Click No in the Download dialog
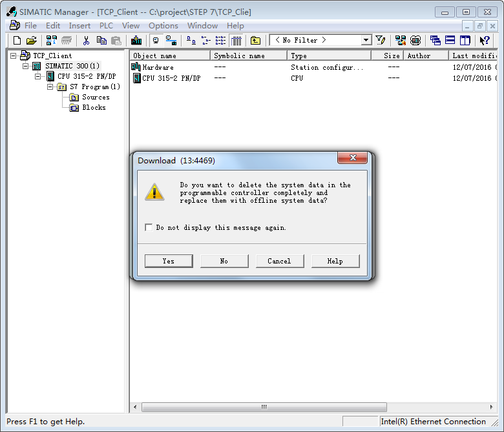504x432 pixels. (x=224, y=261)
